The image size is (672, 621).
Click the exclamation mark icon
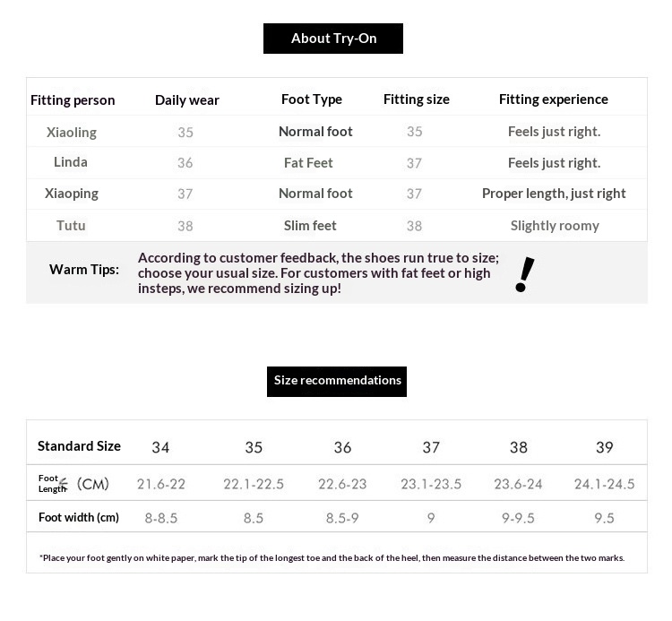[x=524, y=275]
